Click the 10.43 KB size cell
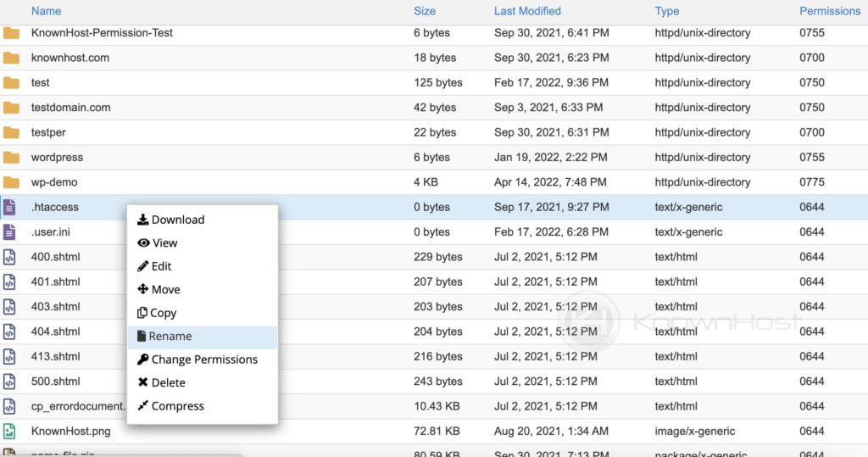Screen dimensions: 868x457 click(x=437, y=407)
